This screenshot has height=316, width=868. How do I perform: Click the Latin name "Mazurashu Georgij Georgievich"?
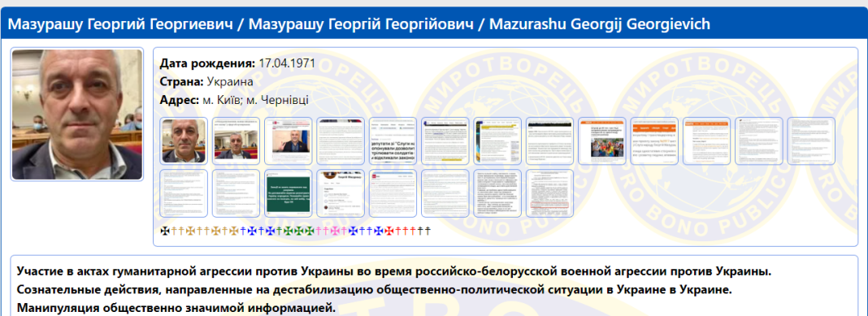[600, 24]
